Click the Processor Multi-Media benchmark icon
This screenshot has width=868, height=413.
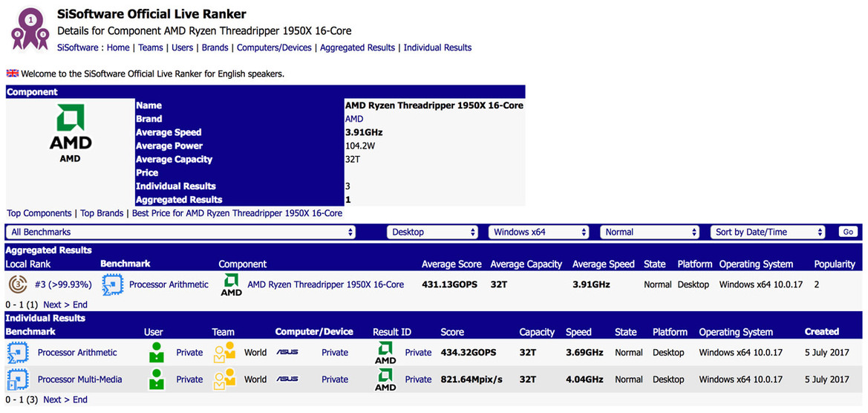click(18, 380)
